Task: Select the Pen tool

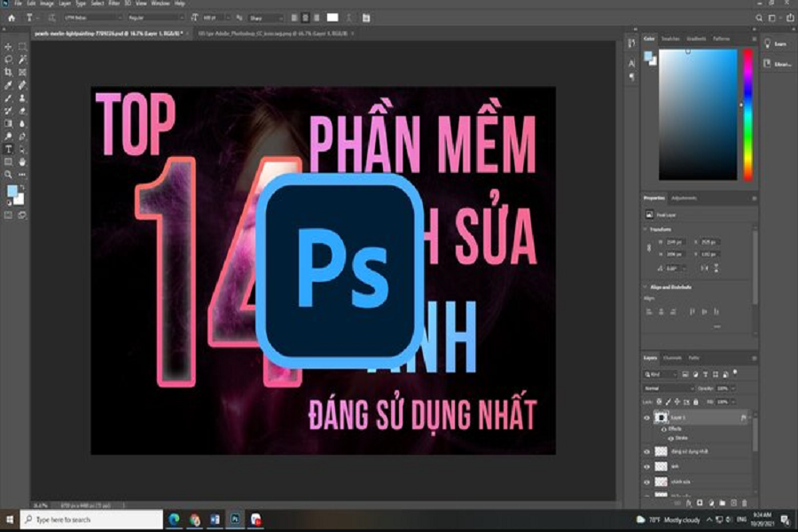Action: point(22,137)
